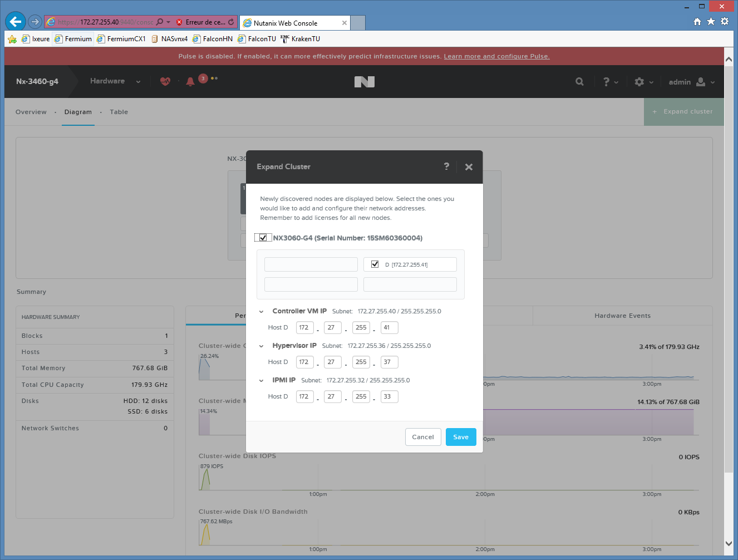
Task: Open the Learn more and configure Pulse link
Action: coord(496,56)
